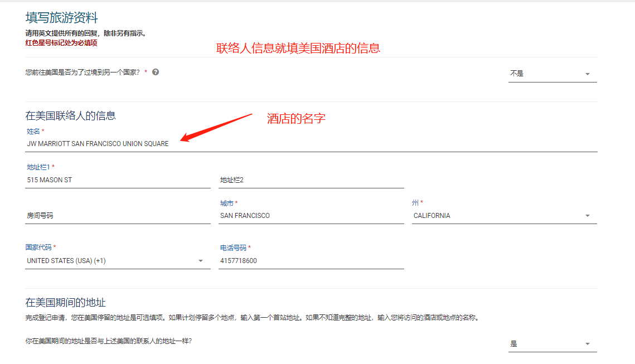Click the 在美国期间的地址 section heading
This screenshot has width=635, height=364.
[65, 303]
